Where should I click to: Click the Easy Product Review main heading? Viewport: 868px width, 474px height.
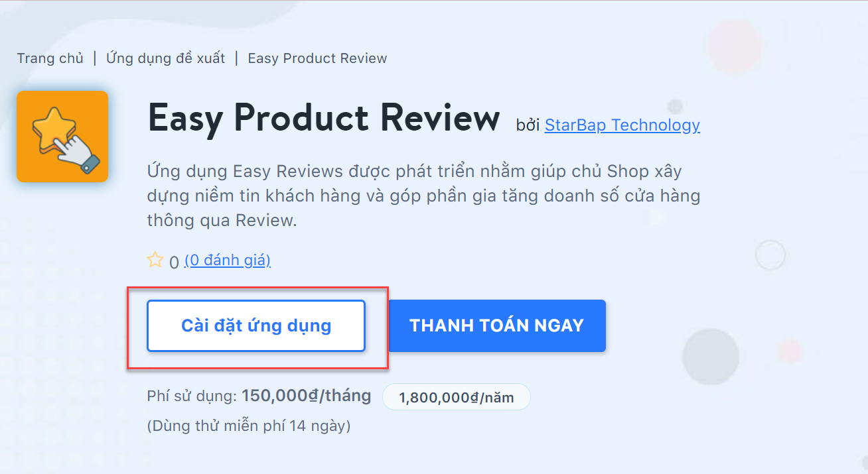click(x=324, y=118)
